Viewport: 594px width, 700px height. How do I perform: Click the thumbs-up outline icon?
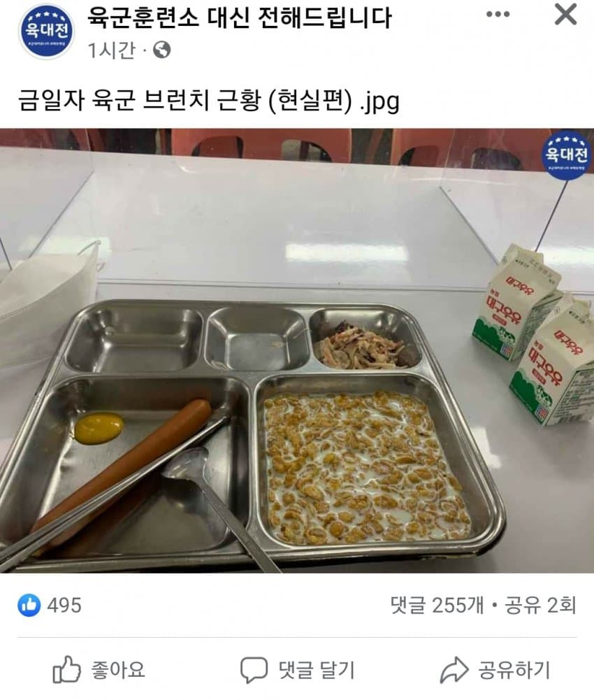tap(66, 669)
